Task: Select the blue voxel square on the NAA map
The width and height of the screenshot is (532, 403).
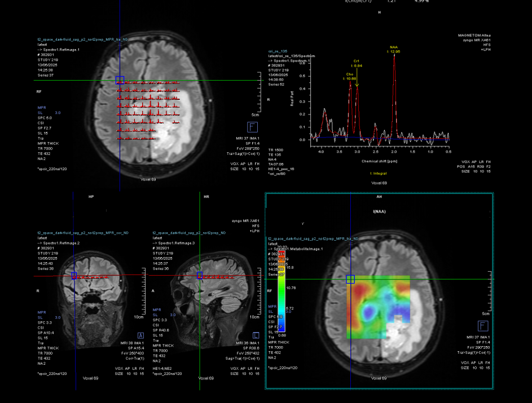Action: [350, 279]
